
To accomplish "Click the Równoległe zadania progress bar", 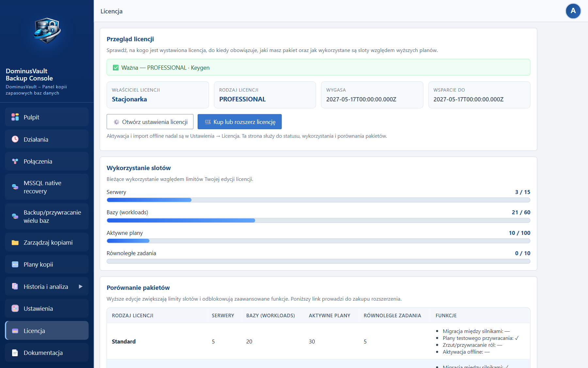I will click(x=318, y=261).
